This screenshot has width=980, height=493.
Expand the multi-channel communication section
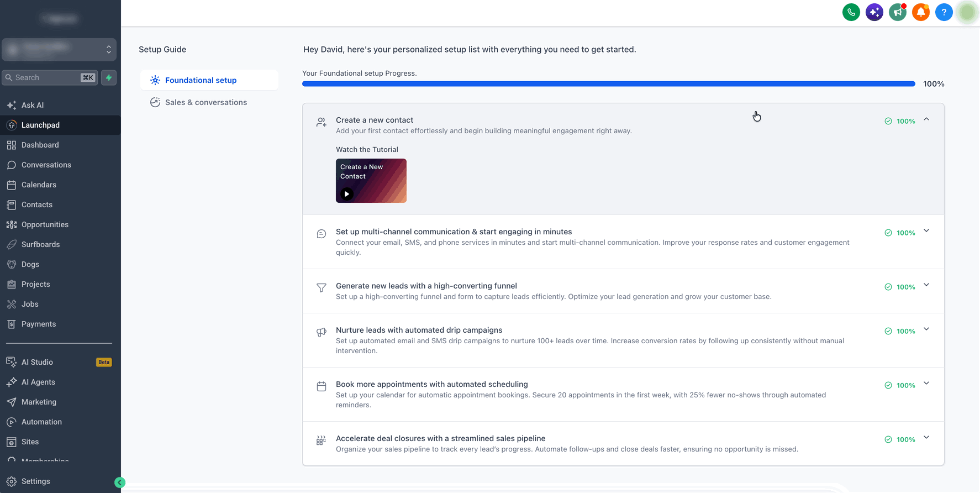(x=926, y=231)
